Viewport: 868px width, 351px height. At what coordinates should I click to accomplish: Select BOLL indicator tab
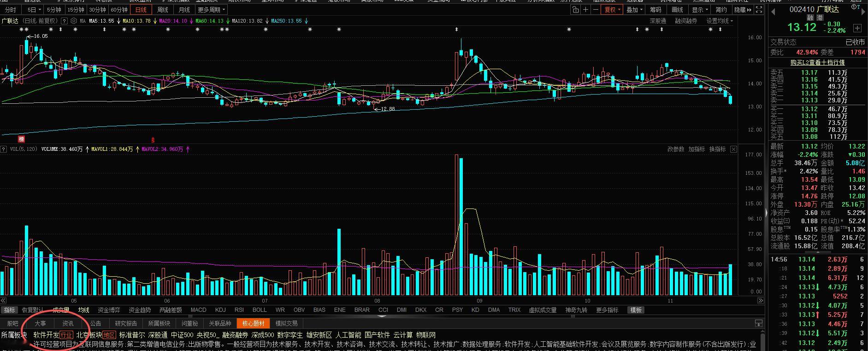coord(260,310)
